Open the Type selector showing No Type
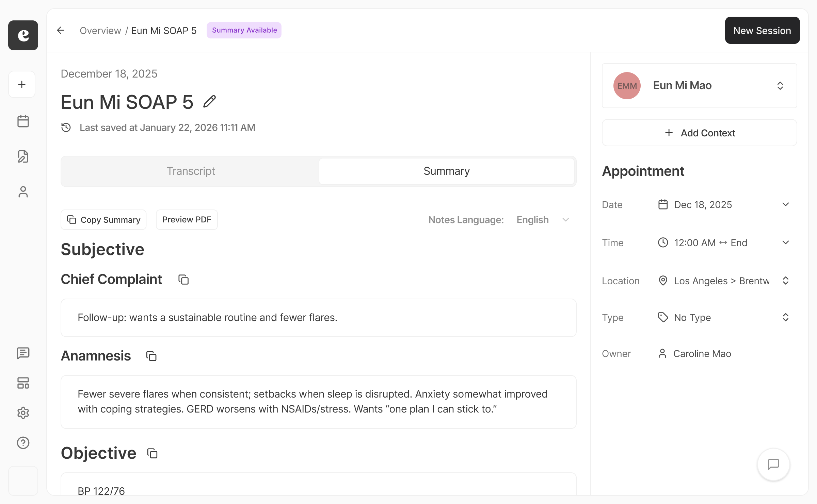 point(724,318)
